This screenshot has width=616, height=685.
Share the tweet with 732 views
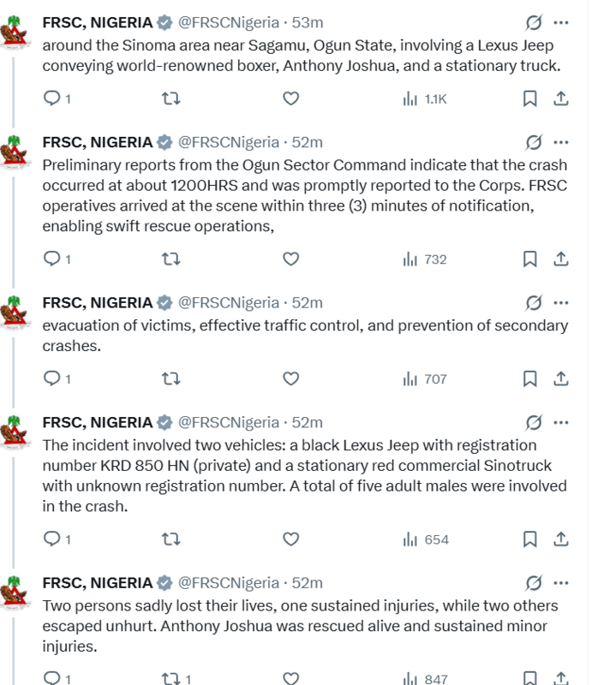560,259
